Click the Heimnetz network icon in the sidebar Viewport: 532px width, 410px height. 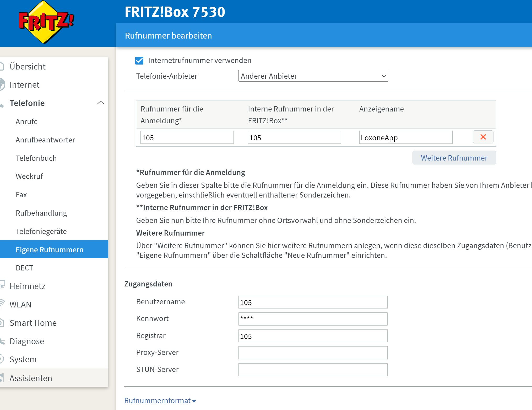point(2,286)
